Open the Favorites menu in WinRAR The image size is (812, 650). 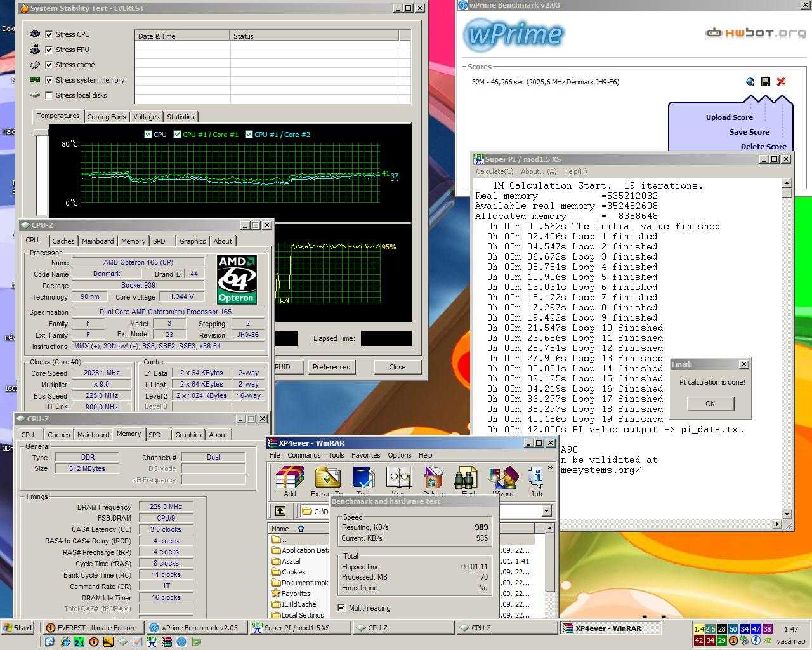pos(365,455)
